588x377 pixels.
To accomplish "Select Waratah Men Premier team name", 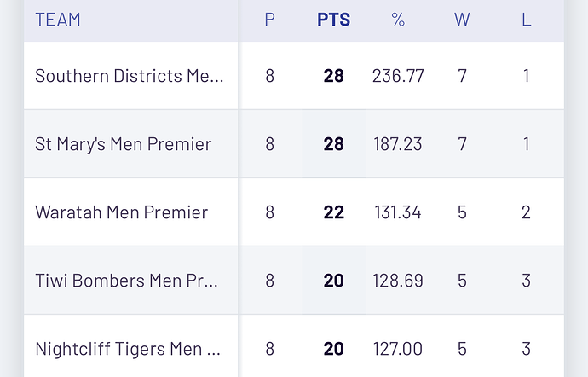I will tap(121, 212).
